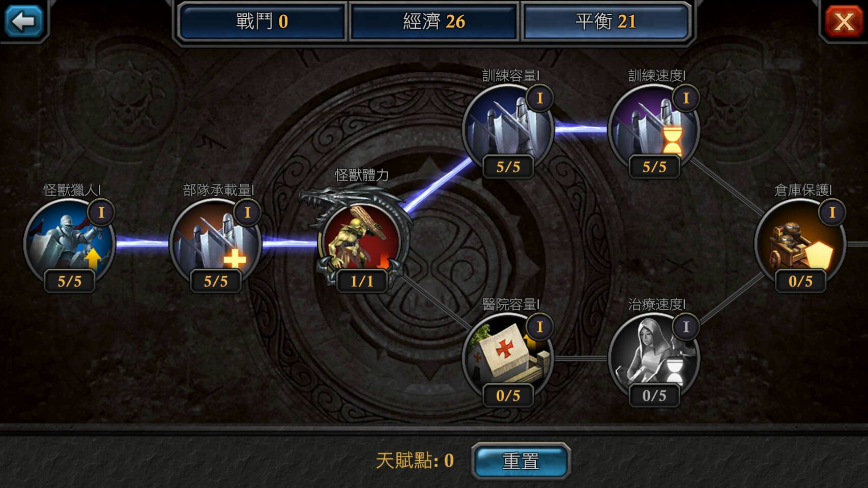
Task: Switch to the 戰鬥 0 tab
Action: point(262,21)
